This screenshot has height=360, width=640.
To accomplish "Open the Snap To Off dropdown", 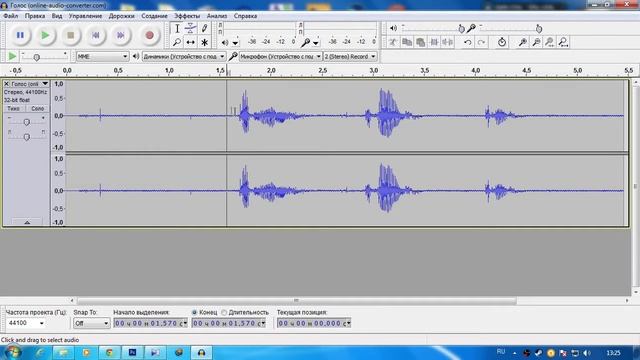I will 91,323.
